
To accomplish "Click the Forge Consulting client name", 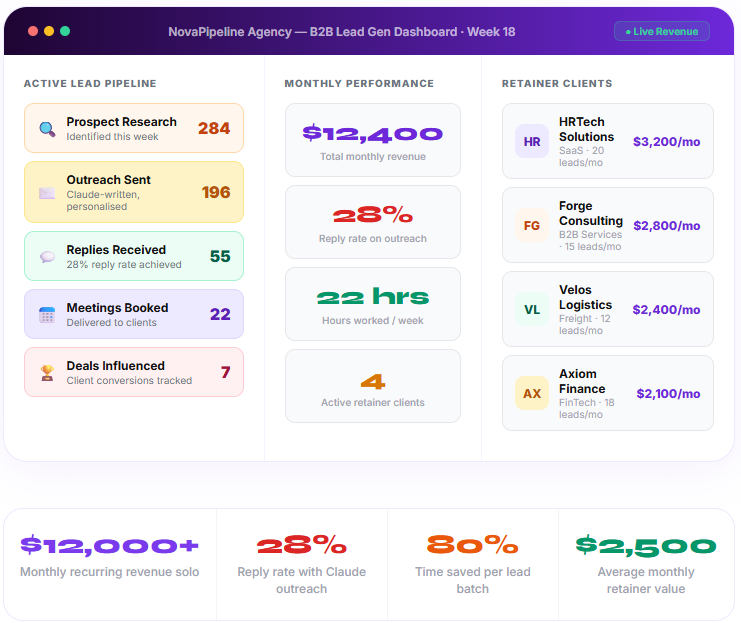I will click(x=591, y=213).
